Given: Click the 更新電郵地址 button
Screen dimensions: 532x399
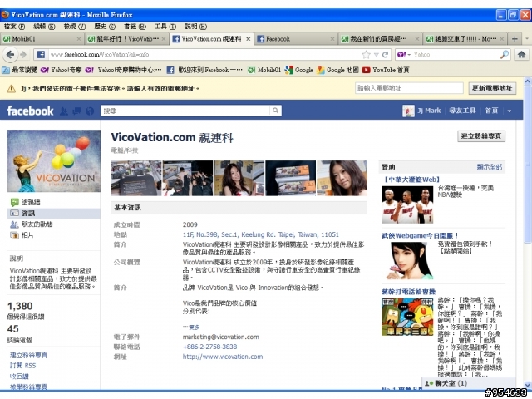Looking at the screenshot, I should point(491,88).
